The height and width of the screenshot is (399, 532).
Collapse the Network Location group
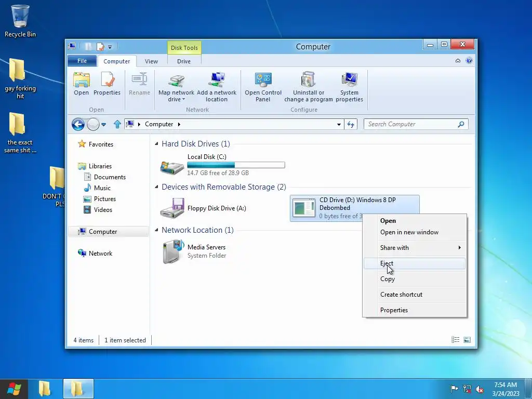pos(156,230)
